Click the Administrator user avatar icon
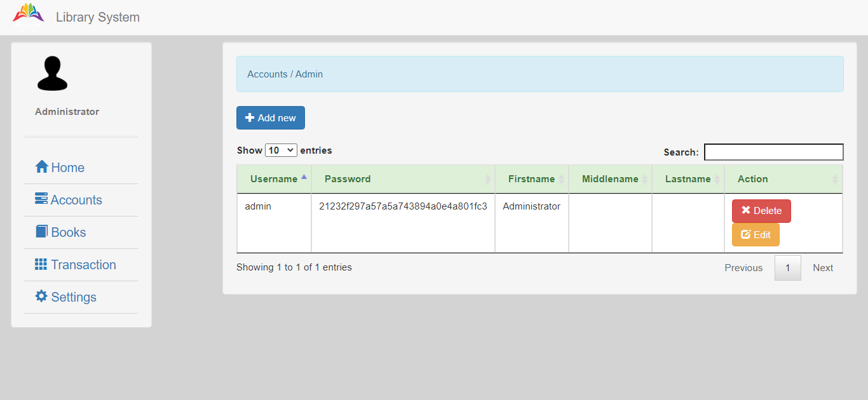Viewport: 868px width, 400px height. 52,72
